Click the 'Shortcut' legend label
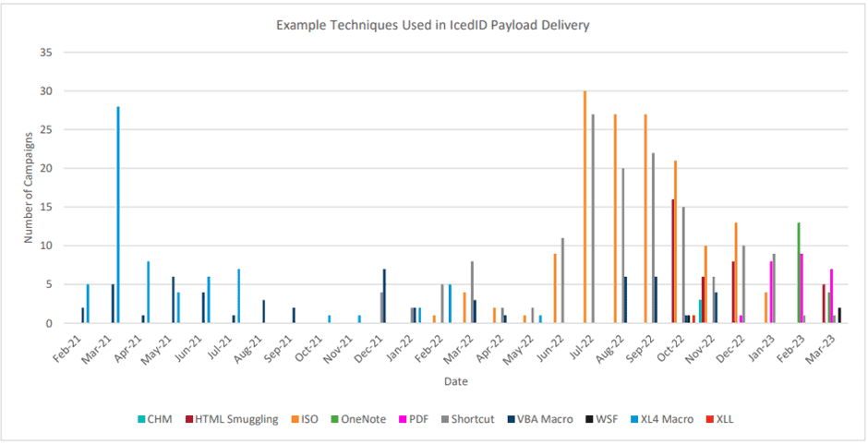The image size is (868, 444). (x=472, y=419)
